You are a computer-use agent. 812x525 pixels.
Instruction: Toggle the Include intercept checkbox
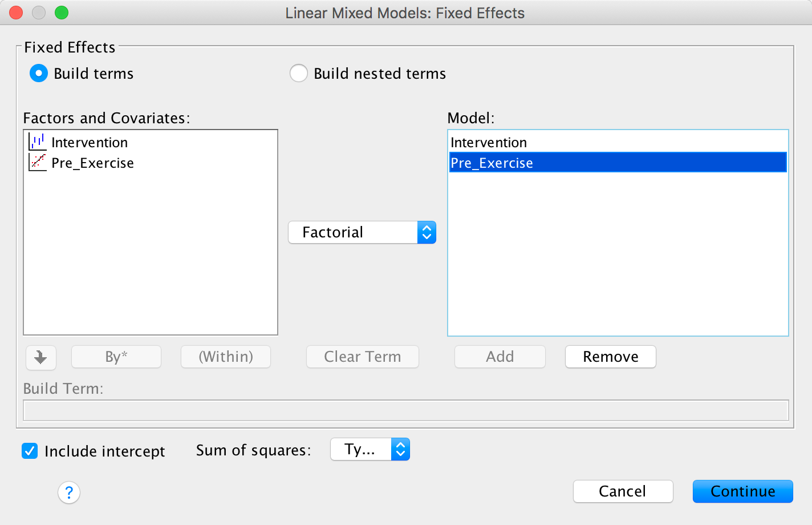click(x=30, y=451)
